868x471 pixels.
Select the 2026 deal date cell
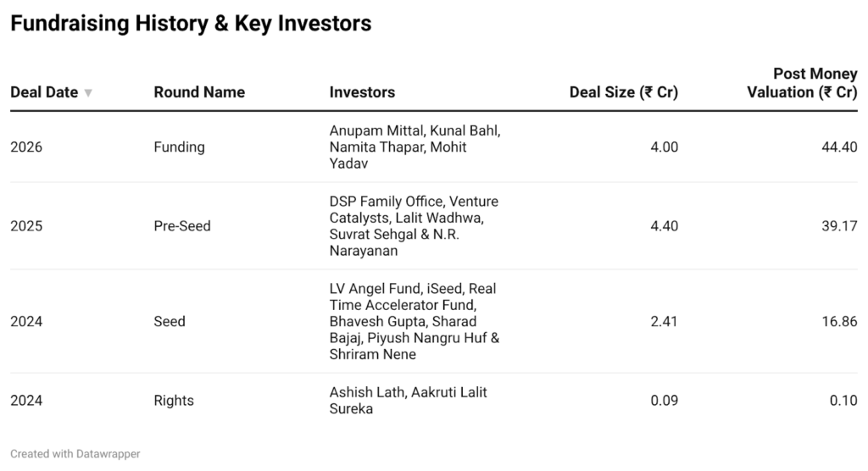click(26, 147)
